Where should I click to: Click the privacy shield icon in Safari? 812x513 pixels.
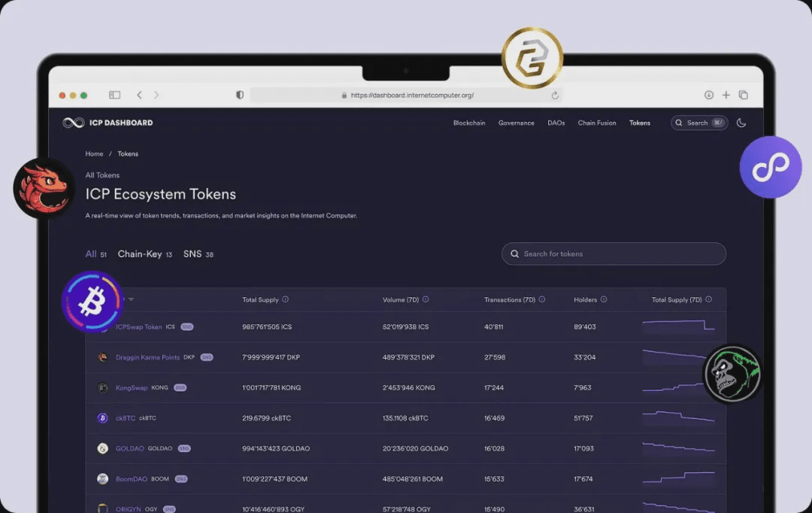tap(240, 96)
